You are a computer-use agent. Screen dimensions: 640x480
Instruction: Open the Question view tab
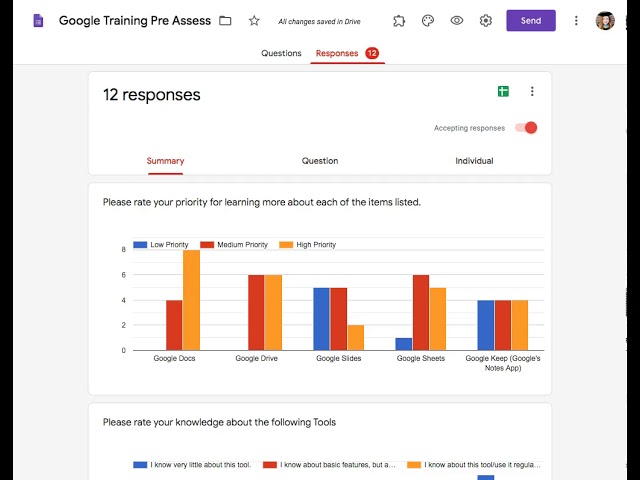pos(320,161)
